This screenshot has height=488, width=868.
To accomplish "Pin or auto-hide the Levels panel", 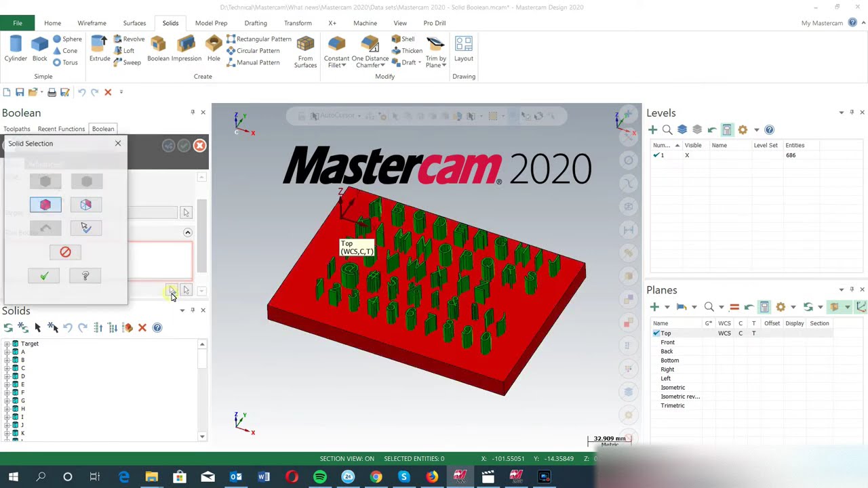I will [x=852, y=113].
